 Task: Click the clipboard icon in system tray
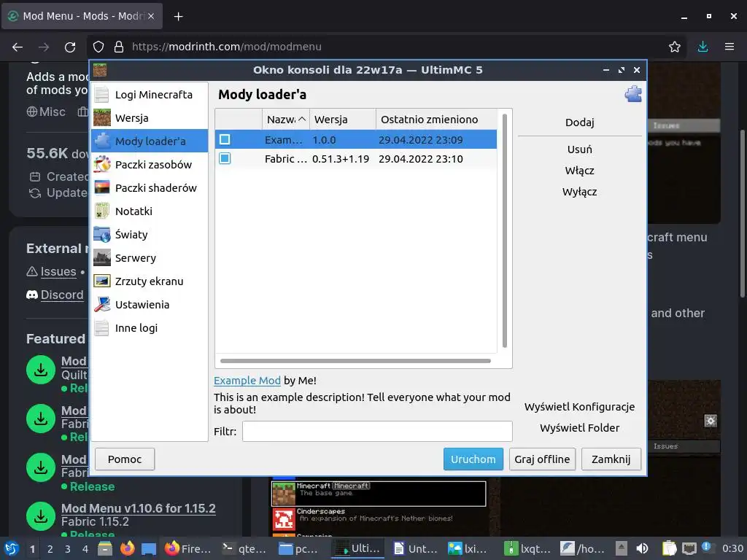click(670, 548)
